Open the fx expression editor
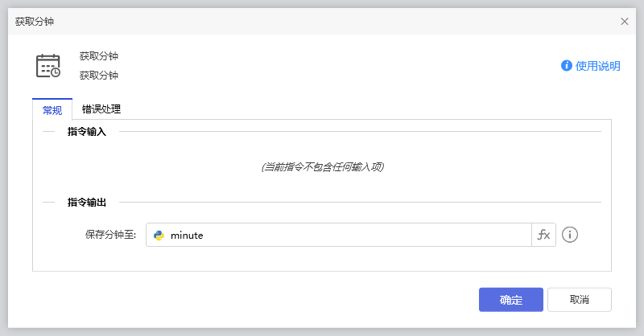The height and width of the screenshot is (336, 644). 544,235
